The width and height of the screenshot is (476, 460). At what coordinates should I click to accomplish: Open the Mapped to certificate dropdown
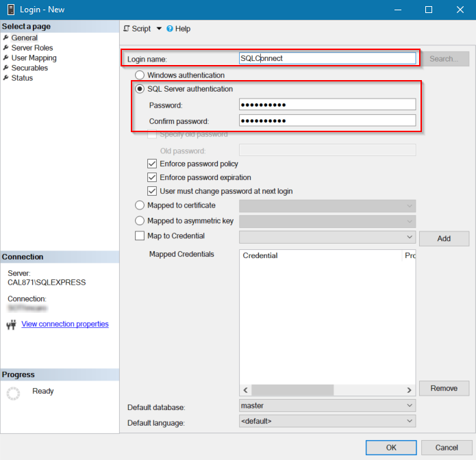point(327,206)
